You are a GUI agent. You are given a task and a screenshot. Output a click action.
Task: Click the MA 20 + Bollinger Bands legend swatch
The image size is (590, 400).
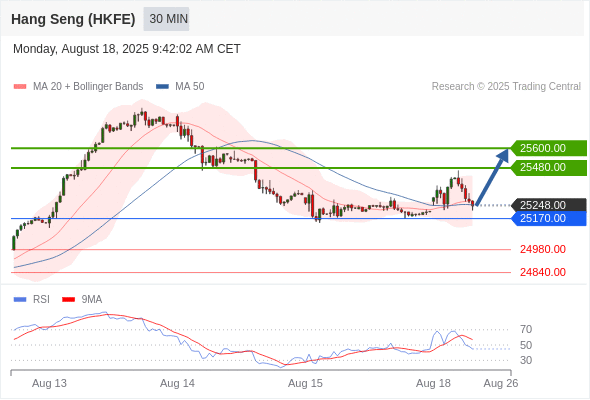[20, 87]
